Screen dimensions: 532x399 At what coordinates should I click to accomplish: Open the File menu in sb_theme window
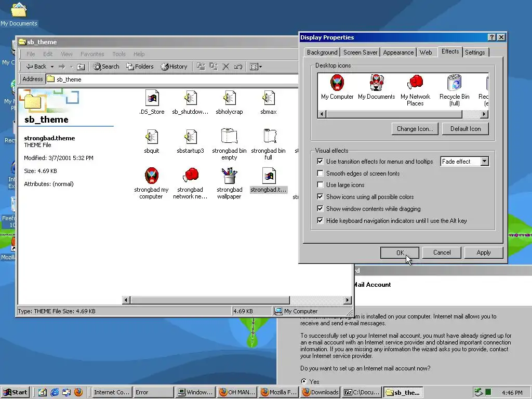31,54
